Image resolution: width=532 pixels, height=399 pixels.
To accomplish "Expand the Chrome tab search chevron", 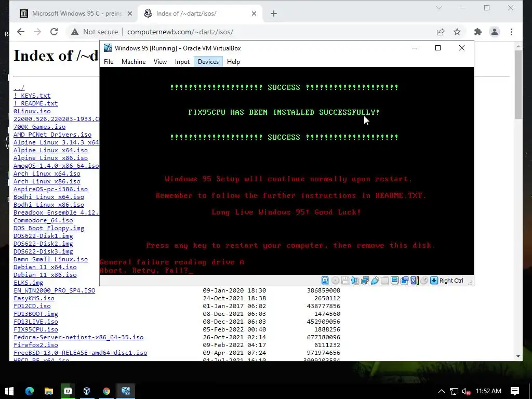I will pyautogui.click(x=439, y=8).
